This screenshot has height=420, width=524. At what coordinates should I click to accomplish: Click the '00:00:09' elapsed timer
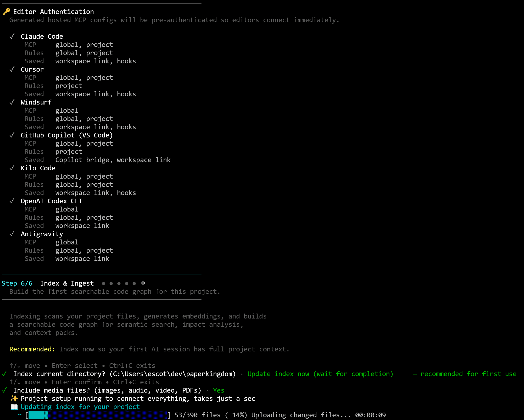[371, 415]
